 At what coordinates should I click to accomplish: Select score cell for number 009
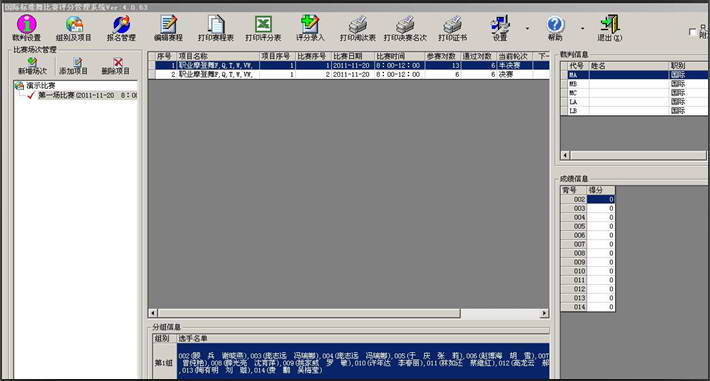601,262
